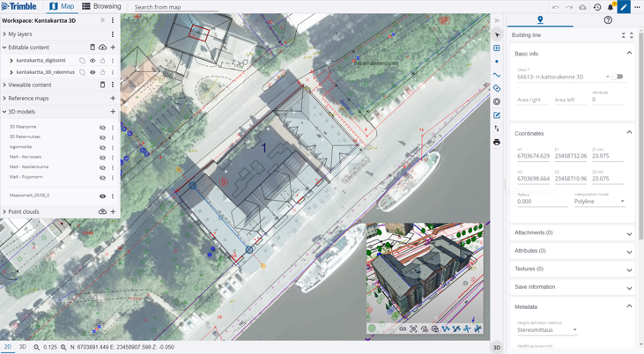Print the map with printer icon
Viewport: 644px width, 354px height.
(497, 142)
